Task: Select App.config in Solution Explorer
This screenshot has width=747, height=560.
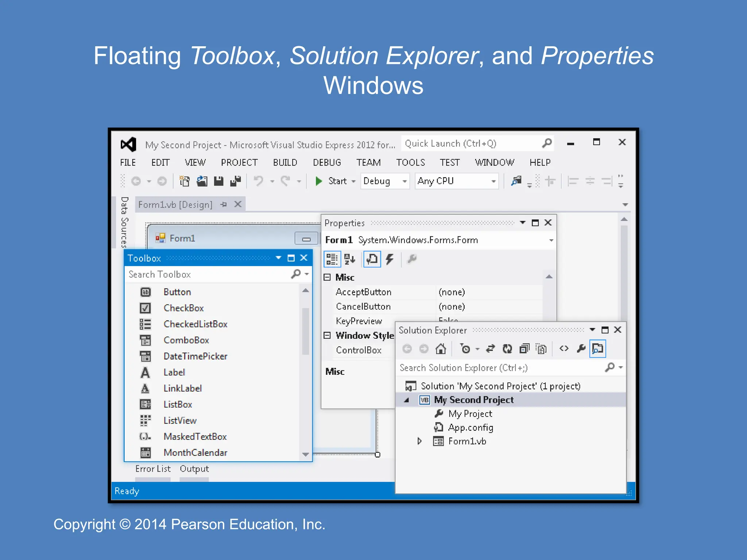Action: pos(471,428)
